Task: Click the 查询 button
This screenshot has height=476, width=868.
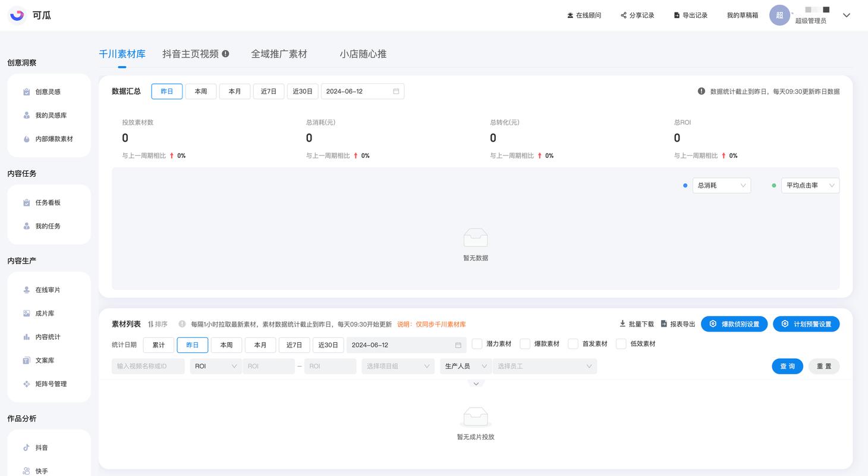Action: click(788, 367)
